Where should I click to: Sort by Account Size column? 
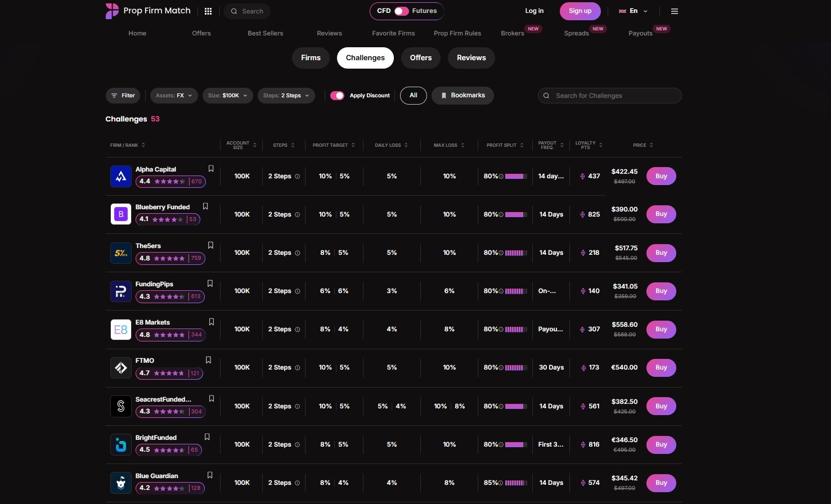click(241, 145)
